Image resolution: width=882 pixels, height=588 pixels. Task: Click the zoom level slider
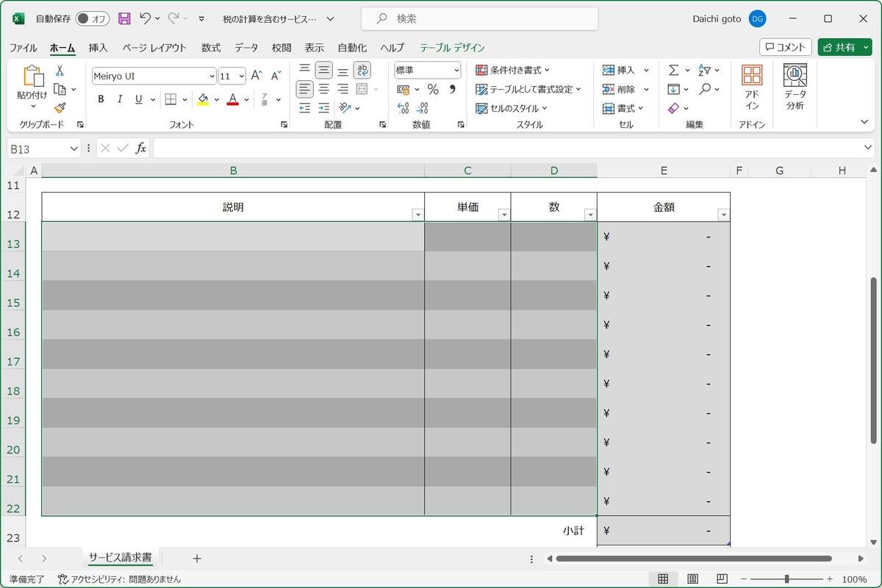(786, 579)
